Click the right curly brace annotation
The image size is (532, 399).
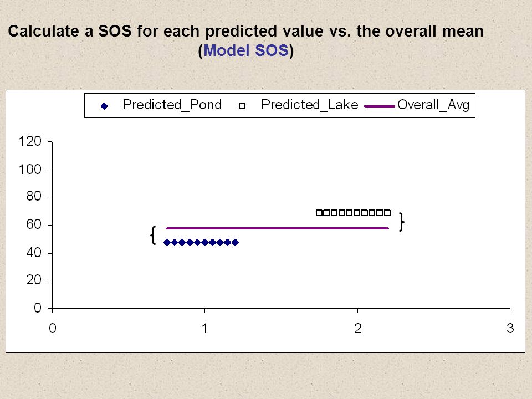click(x=401, y=222)
